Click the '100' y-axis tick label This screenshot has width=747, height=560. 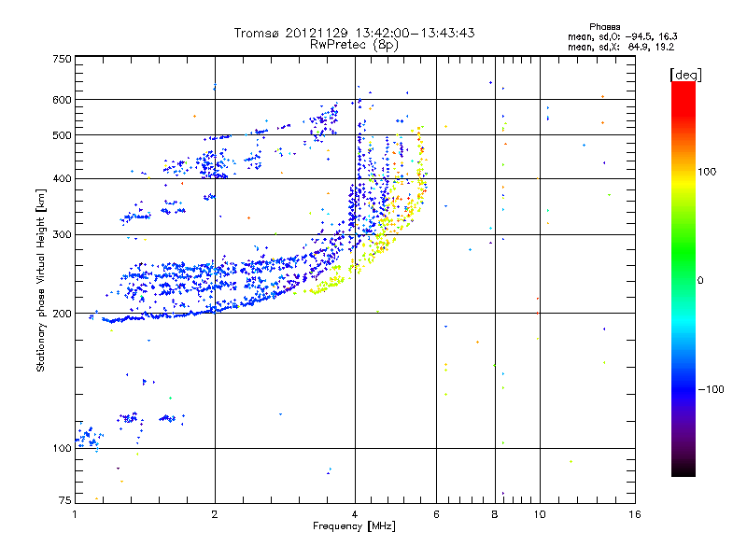(x=62, y=449)
